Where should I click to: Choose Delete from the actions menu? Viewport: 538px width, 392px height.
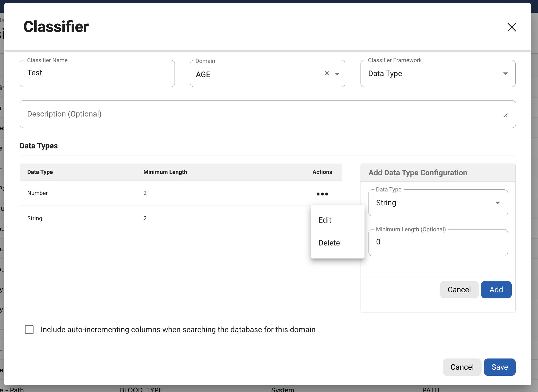pyautogui.click(x=329, y=243)
